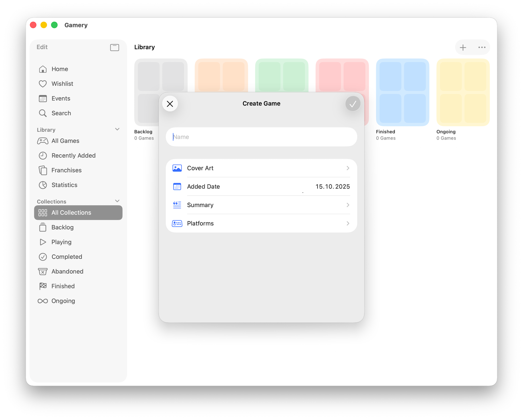
Task: Toggle the sidebar visibility icon
Action: pyautogui.click(x=115, y=47)
